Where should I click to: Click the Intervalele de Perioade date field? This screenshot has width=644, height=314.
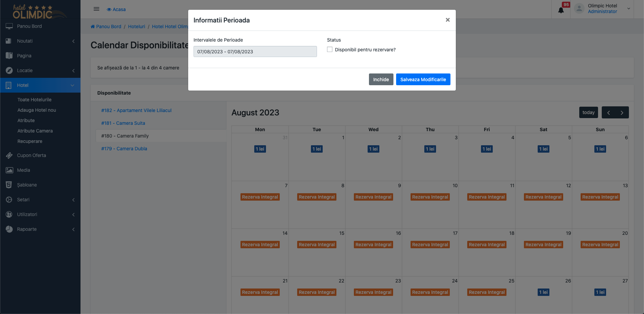(x=255, y=52)
